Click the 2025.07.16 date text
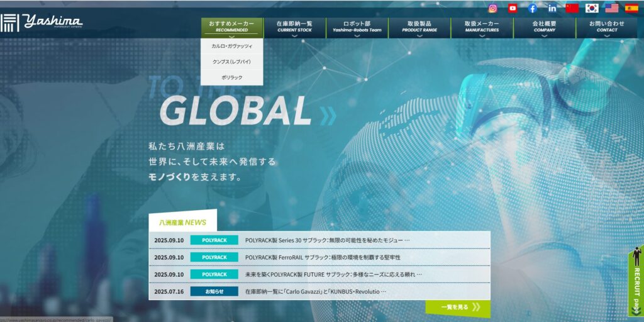This screenshot has width=644, height=322. pos(169,292)
